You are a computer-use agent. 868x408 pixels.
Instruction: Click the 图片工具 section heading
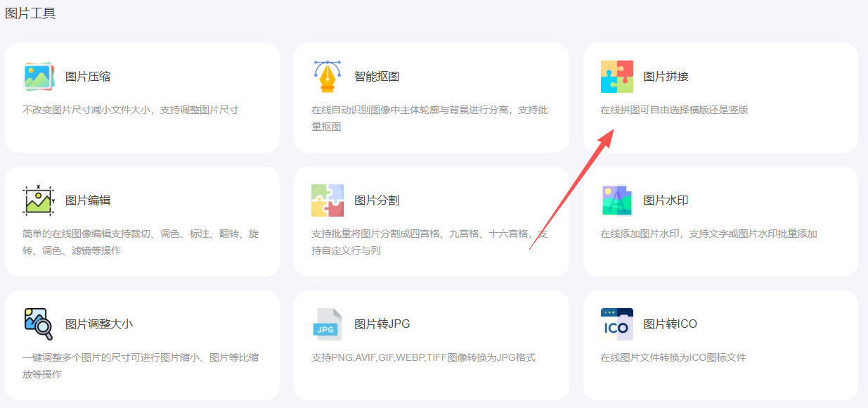click(x=30, y=13)
